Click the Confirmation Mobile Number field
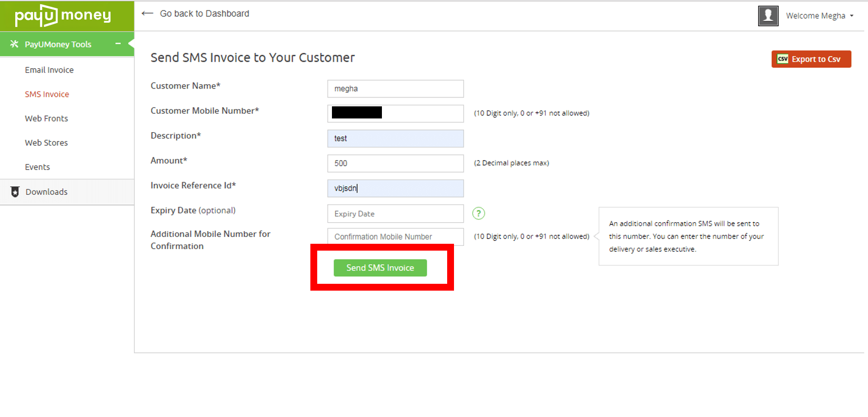 pyautogui.click(x=396, y=236)
